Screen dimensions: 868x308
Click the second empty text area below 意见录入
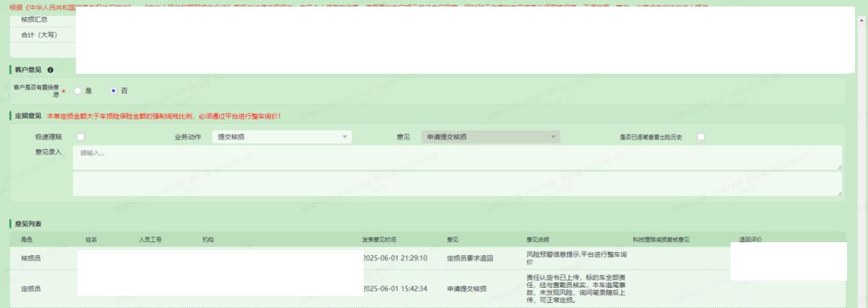coord(456,184)
